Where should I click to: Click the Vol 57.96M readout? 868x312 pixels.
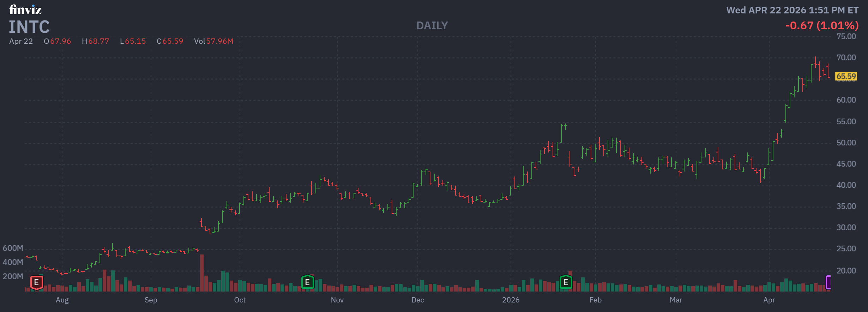[213, 41]
